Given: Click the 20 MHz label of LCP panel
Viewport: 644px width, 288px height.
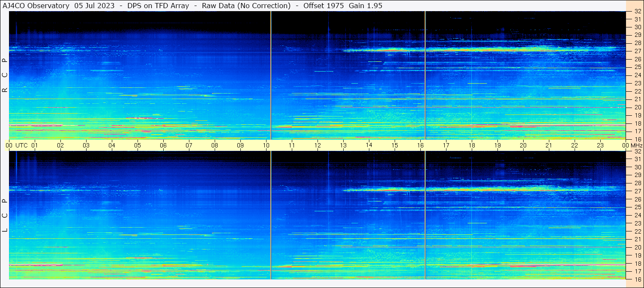Looking at the screenshot, I should (x=637, y=247).
